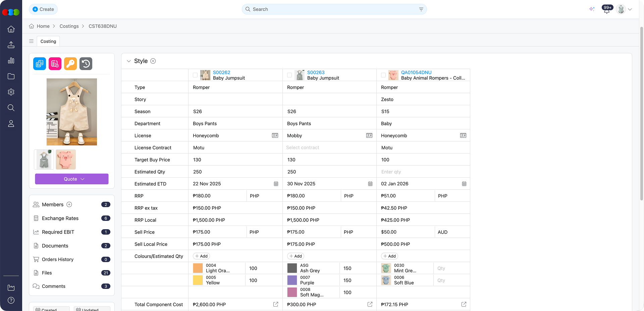This screenshot has height=311, width=644.
Task: Open the Costings breadcrumb menu item
Action: [x=69, y=26]
